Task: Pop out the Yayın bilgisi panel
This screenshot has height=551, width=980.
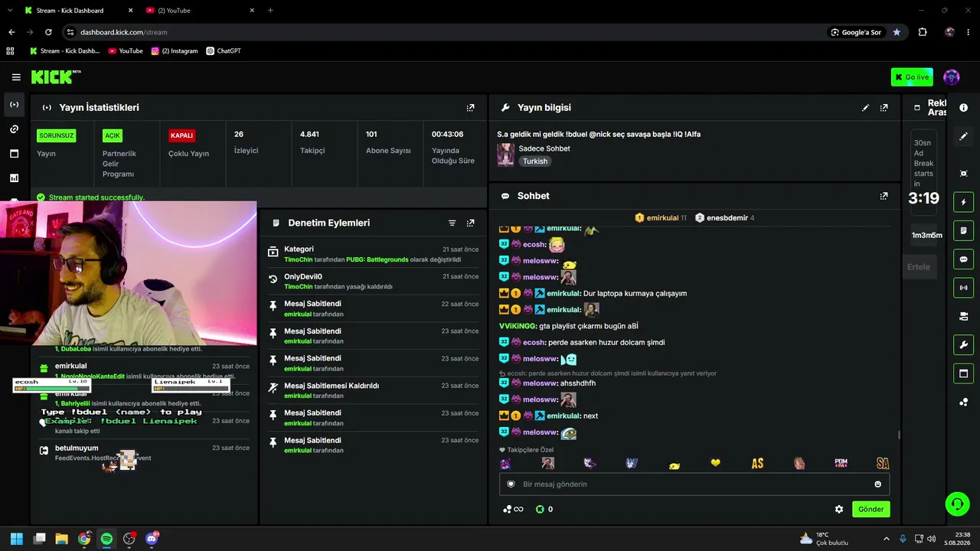Action: [x=884, y=108]
